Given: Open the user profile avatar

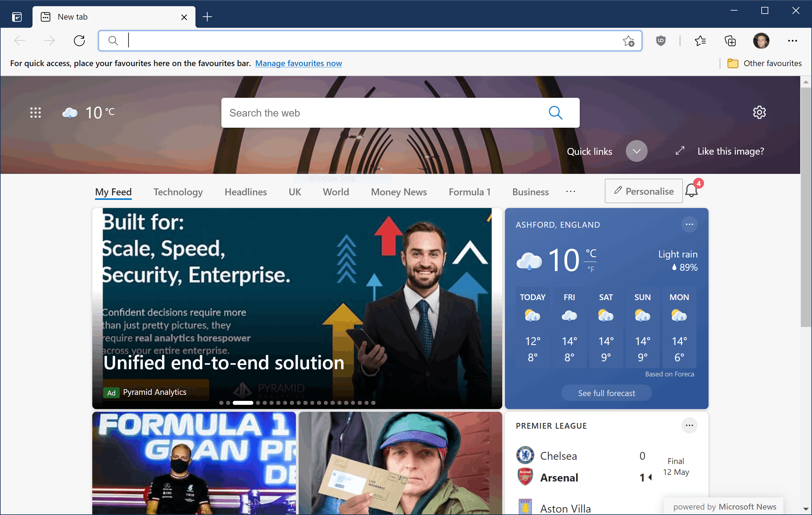Looking at the screenshot, I should 761,41.
